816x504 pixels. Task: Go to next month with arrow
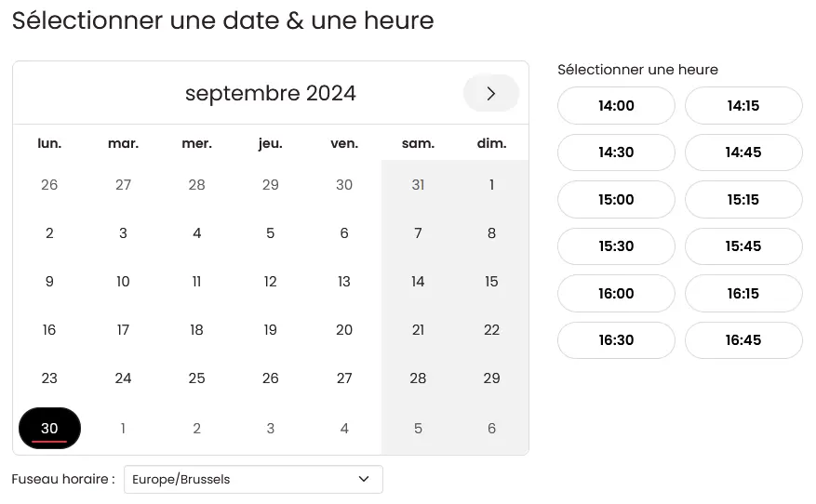tap(490, 94)
